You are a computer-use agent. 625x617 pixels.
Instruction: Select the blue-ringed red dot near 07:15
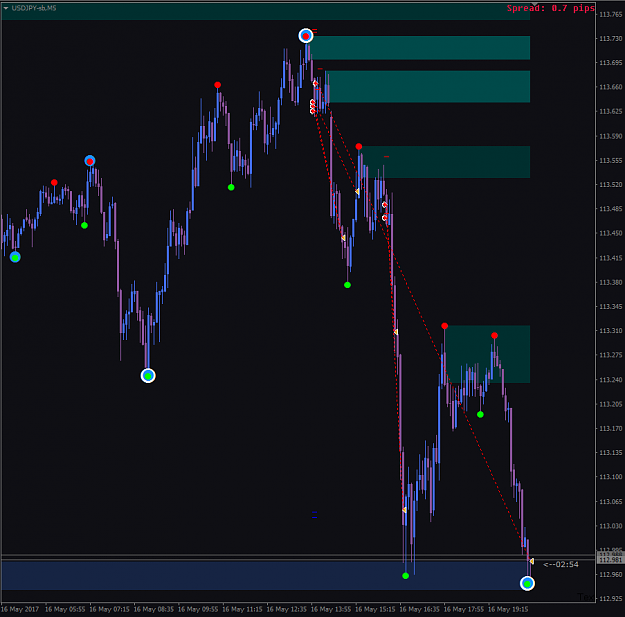coord(90,161)
